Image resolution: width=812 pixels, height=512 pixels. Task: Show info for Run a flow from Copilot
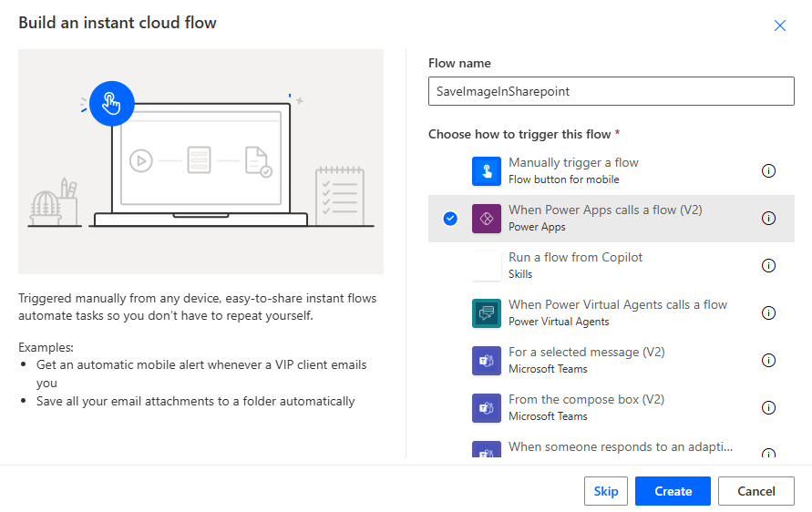click(x=768, y=266)
